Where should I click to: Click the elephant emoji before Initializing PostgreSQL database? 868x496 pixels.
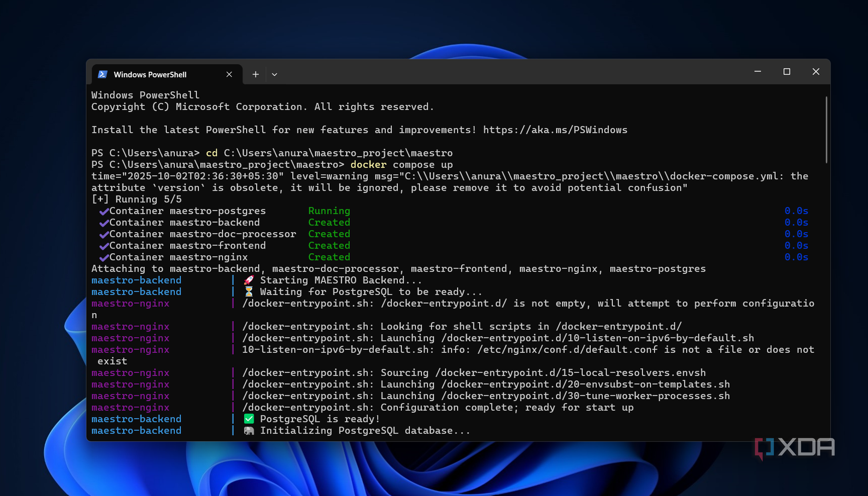249,430
